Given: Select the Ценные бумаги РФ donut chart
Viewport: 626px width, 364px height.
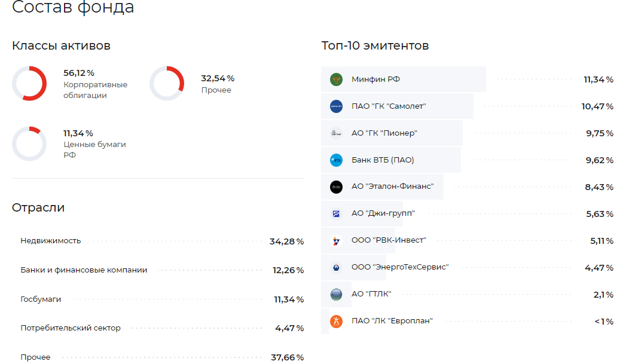Looking at the screenshot, I should (29, 143).
